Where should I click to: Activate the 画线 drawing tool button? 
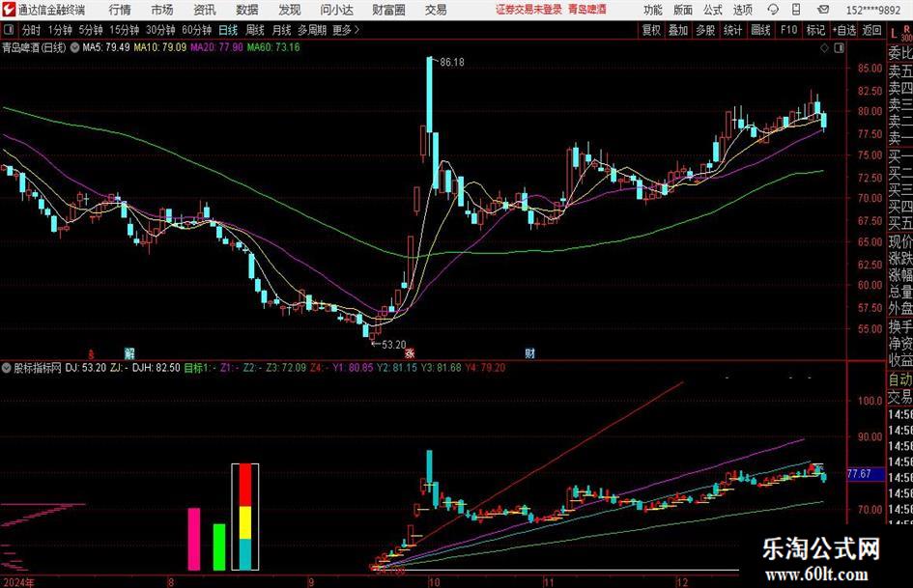point(760,30)
